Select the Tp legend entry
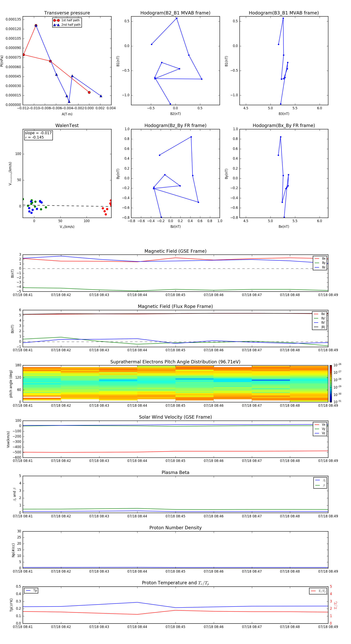The image size is (351, 644). tap(31, 591)
